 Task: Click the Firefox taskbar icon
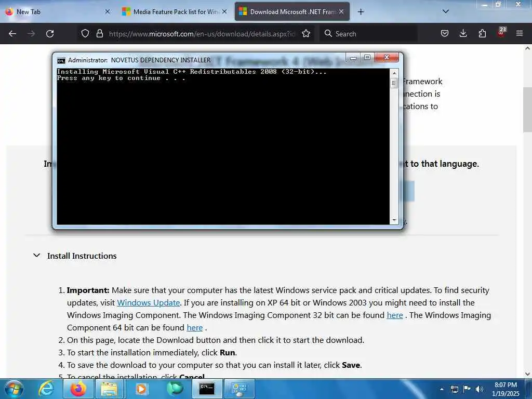pyautogui.click(x=78, y=389)
